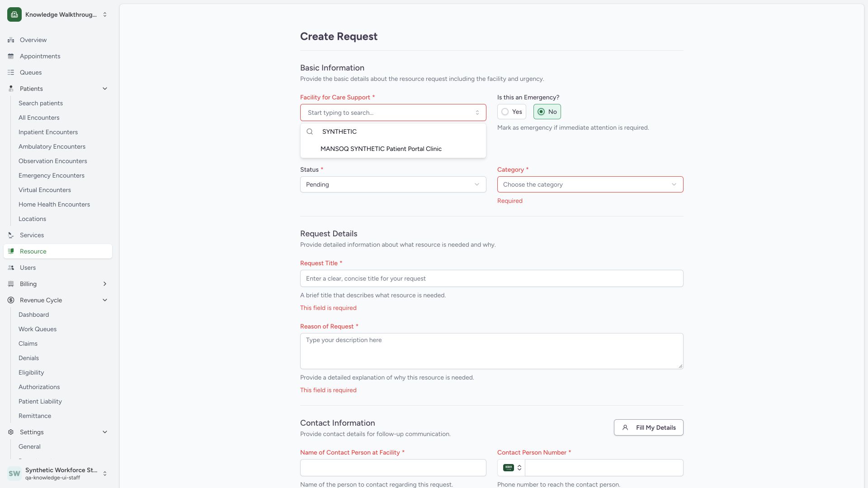This screenshot has width=868, height=488.
Task: Open the phone country code selector
Action: 511,468
